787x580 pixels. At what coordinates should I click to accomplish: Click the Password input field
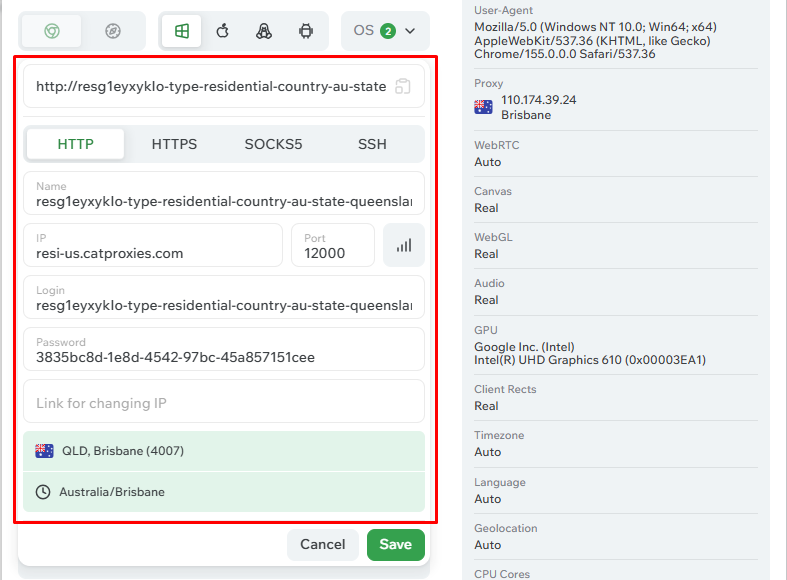coord(224,350)
